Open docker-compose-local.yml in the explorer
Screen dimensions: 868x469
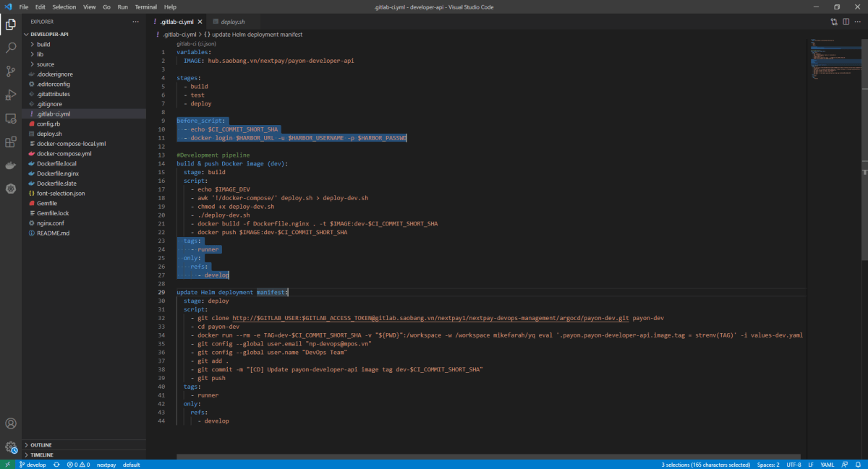pyautogui.click(x=71, y=144)
